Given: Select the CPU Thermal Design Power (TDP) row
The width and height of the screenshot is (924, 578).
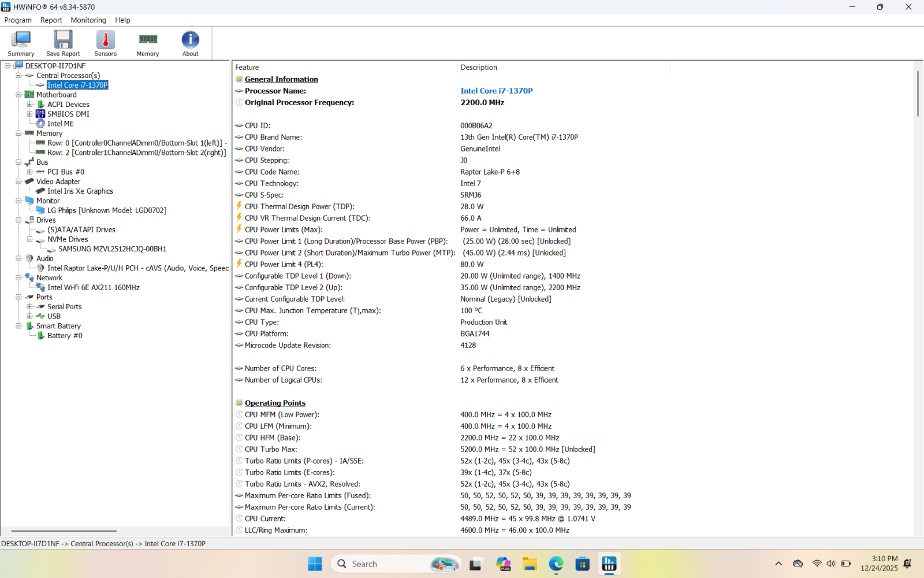Looking at the screenshot, I should (359, 206).
